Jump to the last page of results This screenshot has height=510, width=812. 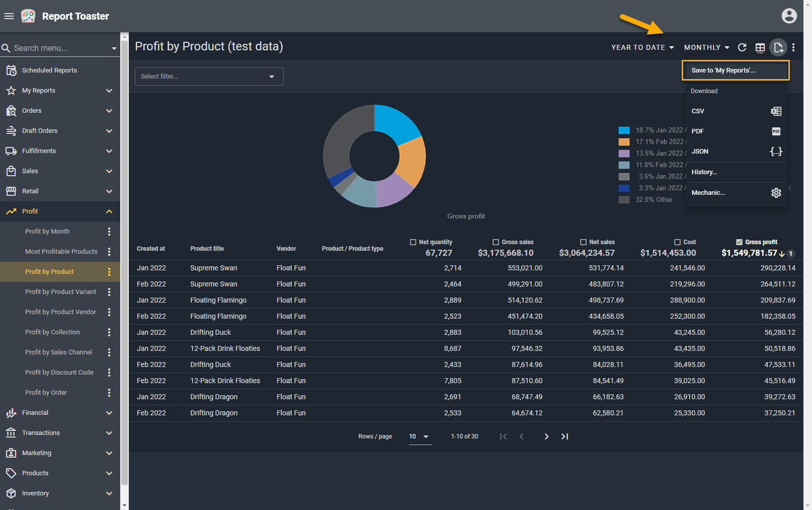tap(564, 436)
